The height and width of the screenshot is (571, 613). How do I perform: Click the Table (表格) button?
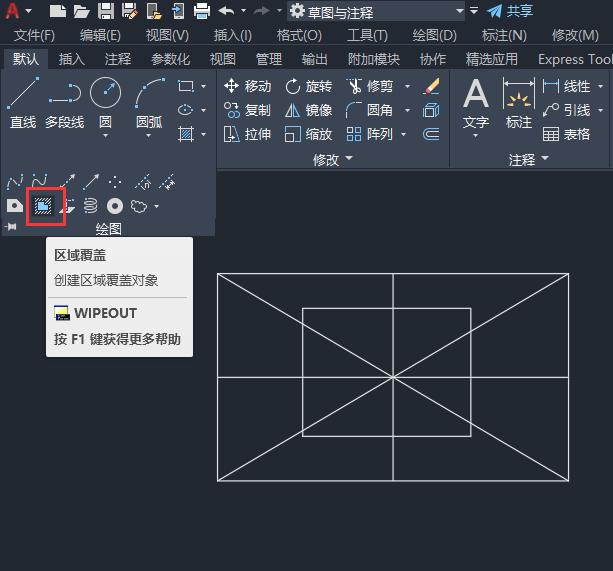(x=566, y=134)
